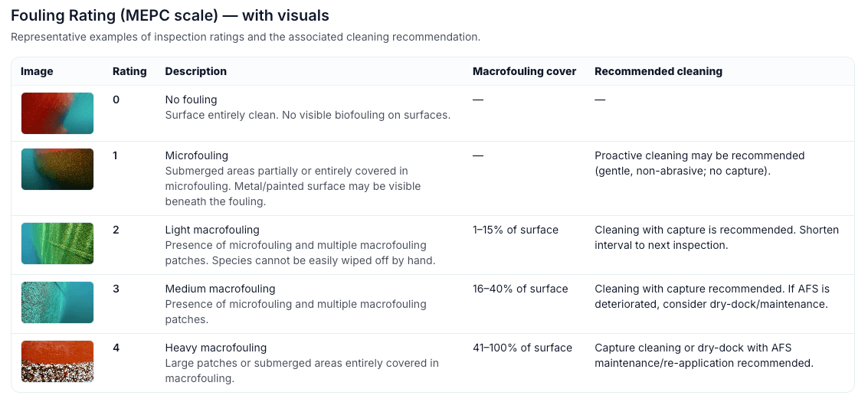Image resolution: width=868 pixels, height=402 pixels.
Task: Click the rating 0 clean hull thumbnail
Action: click(x=57, y=113)
